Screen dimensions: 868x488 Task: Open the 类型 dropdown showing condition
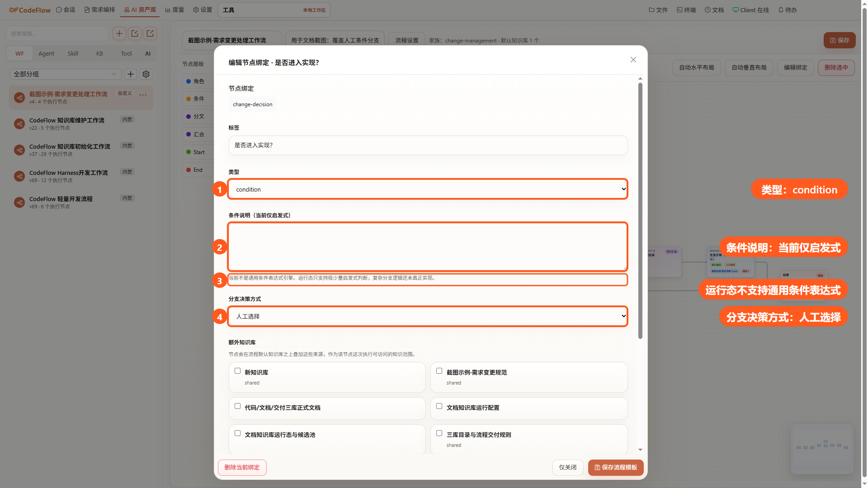point(428,189)
